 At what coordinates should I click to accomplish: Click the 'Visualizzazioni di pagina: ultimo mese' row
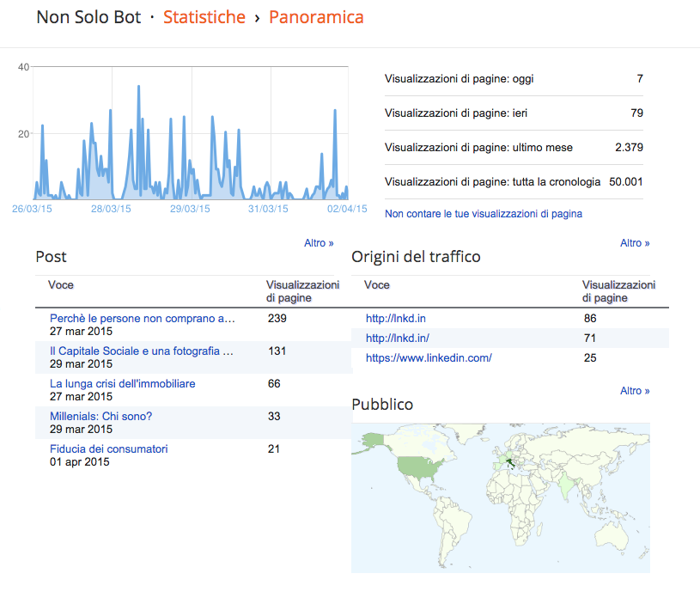point(514,148)
